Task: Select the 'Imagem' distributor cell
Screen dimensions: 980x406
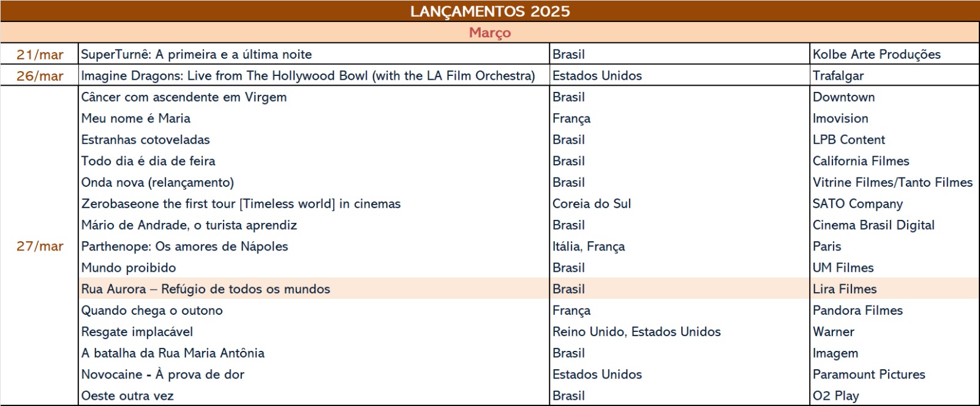Action: pyautogui.click(x=835, y=354)
